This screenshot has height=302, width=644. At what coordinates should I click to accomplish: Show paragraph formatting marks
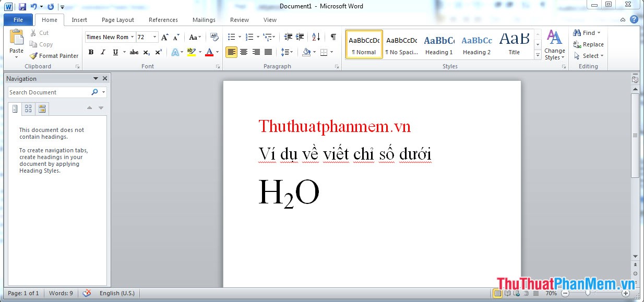(332, 37)
